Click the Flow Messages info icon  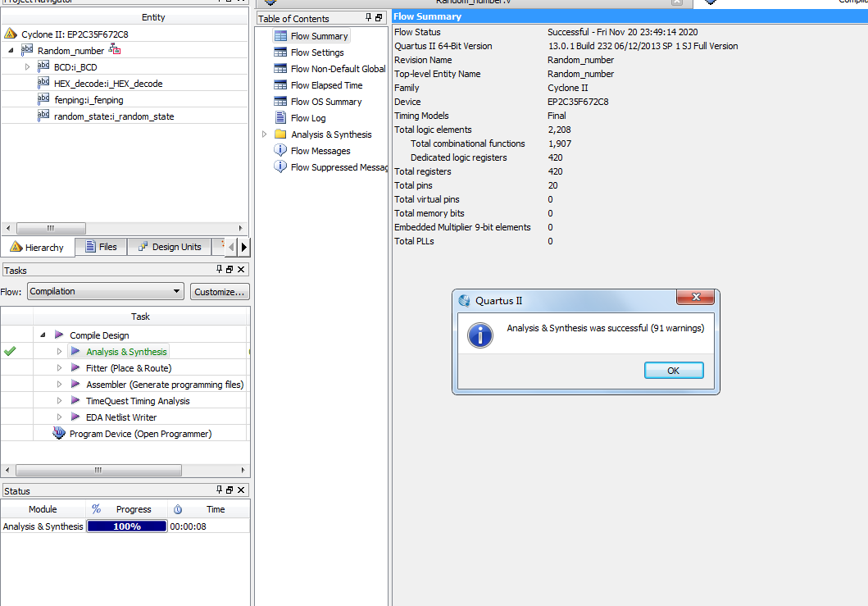coord(280,150)
